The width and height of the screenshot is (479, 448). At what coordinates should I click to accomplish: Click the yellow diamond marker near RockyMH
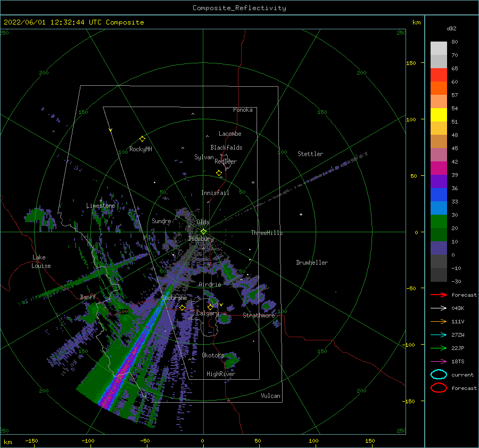pos(142,139)
